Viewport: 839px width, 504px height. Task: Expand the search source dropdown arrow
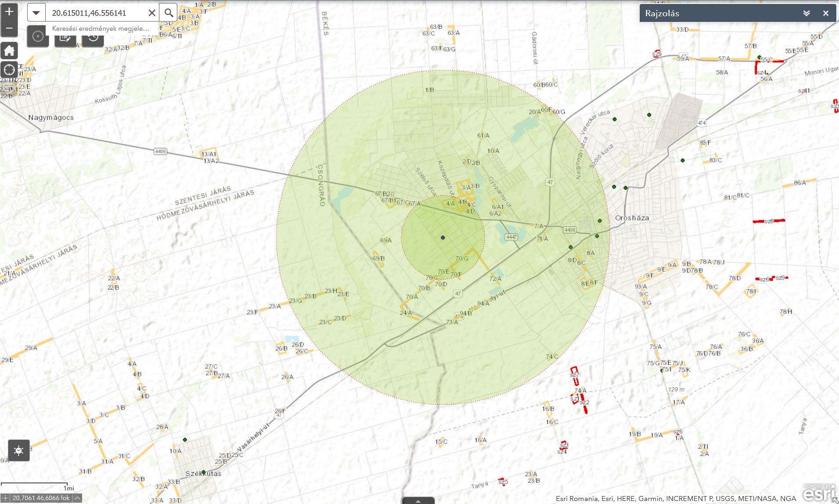click(x=36, y=13)
